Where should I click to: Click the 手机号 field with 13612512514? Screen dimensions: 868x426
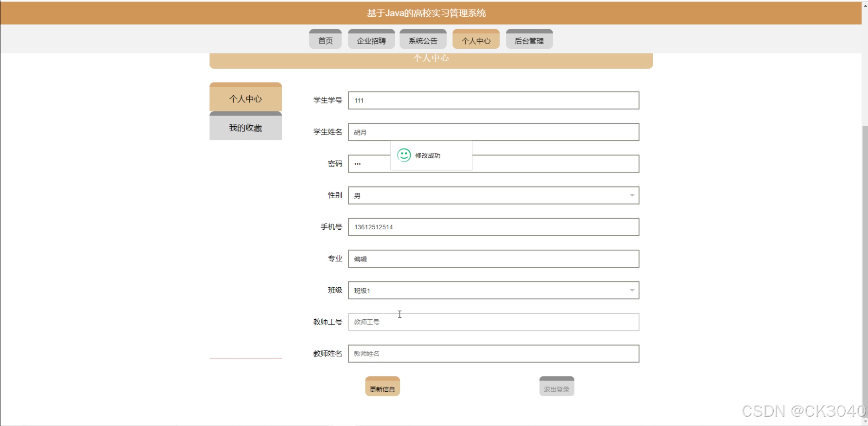(493, 227)
